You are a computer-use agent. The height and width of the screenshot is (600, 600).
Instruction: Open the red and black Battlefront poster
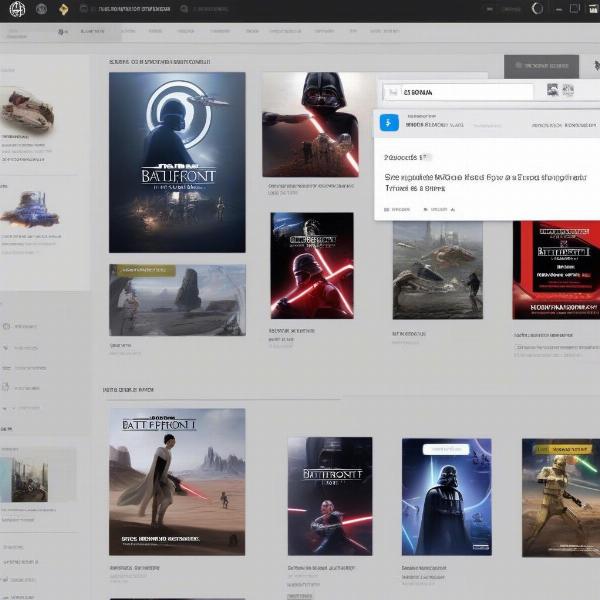click(556, 270)
